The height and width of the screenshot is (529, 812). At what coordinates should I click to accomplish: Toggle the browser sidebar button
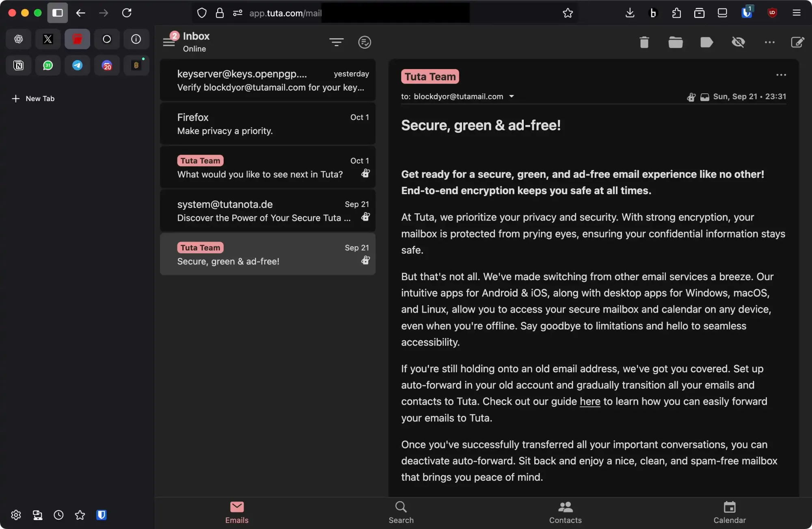57,13
